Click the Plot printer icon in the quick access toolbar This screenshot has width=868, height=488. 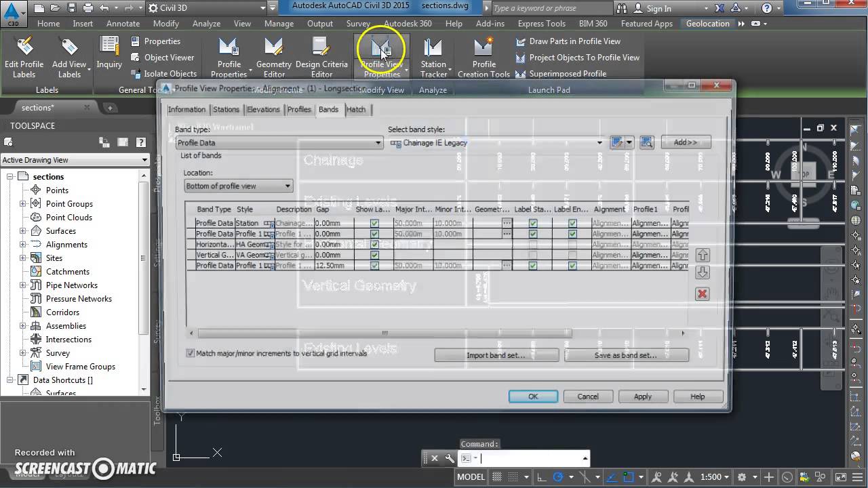pos(88,8)
